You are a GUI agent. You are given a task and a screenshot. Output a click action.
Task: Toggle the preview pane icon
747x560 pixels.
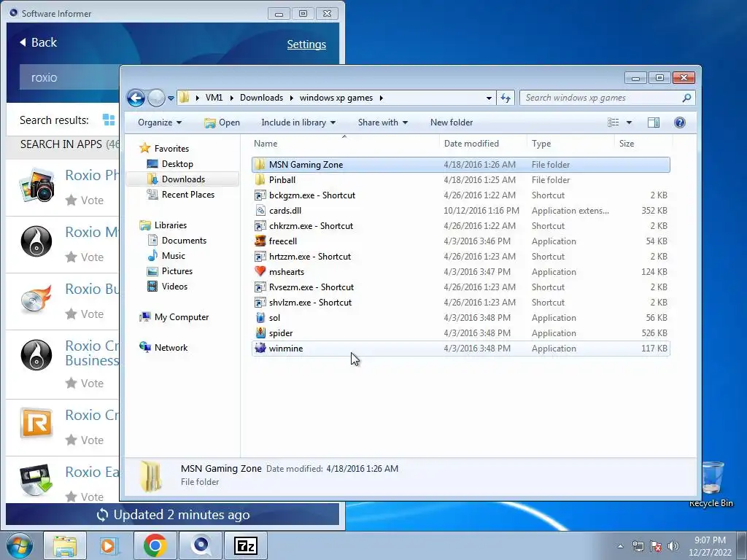(x=654, y=122)
